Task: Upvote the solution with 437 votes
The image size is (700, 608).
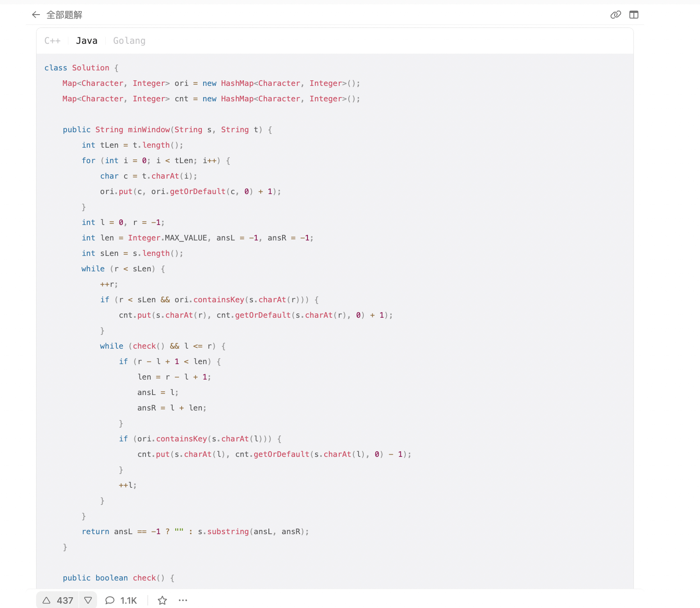Action: [58, 600]
